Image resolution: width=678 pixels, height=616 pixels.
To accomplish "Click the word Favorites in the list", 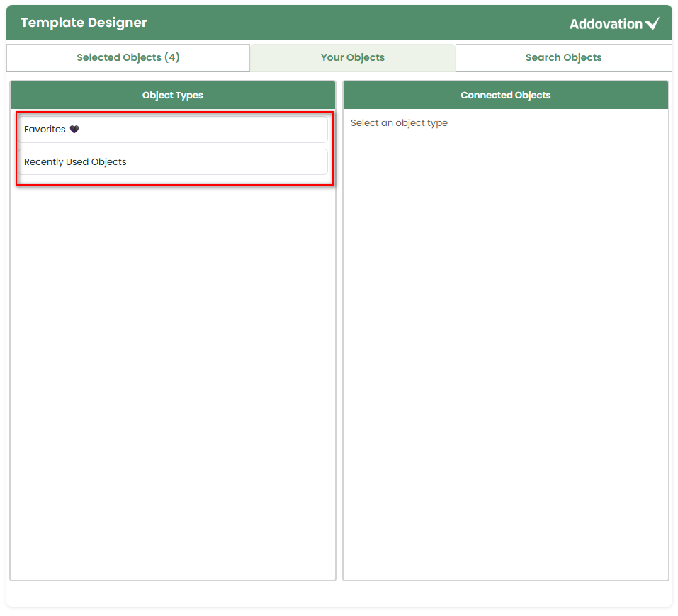I will coord(45,130).
